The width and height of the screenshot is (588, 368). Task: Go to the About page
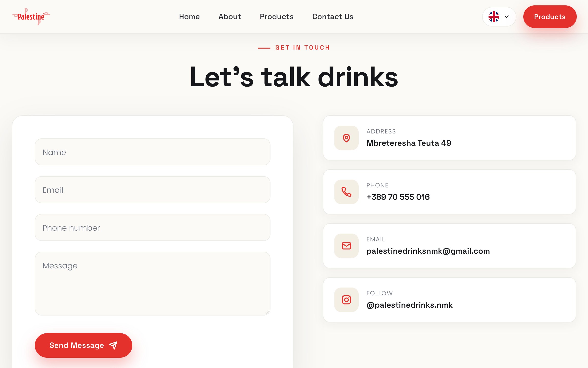(230, 17)
